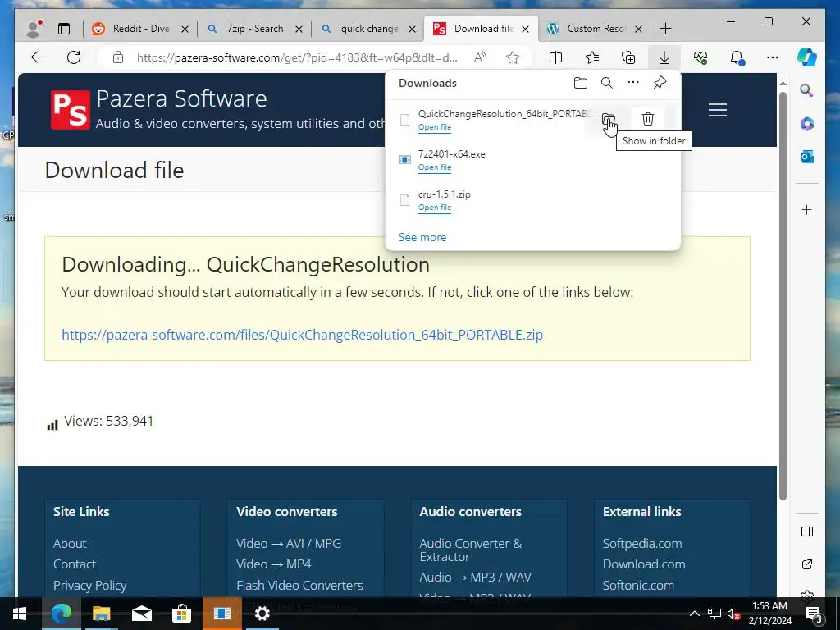840x630 pixels.
Task: Show hidden system tray icons
Action: (694, 614)
